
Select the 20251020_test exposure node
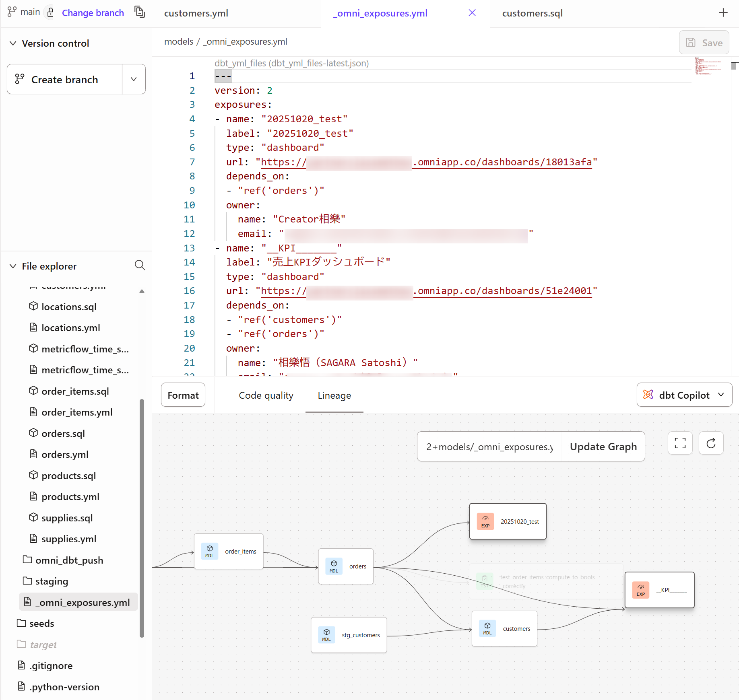coord(508,521)
